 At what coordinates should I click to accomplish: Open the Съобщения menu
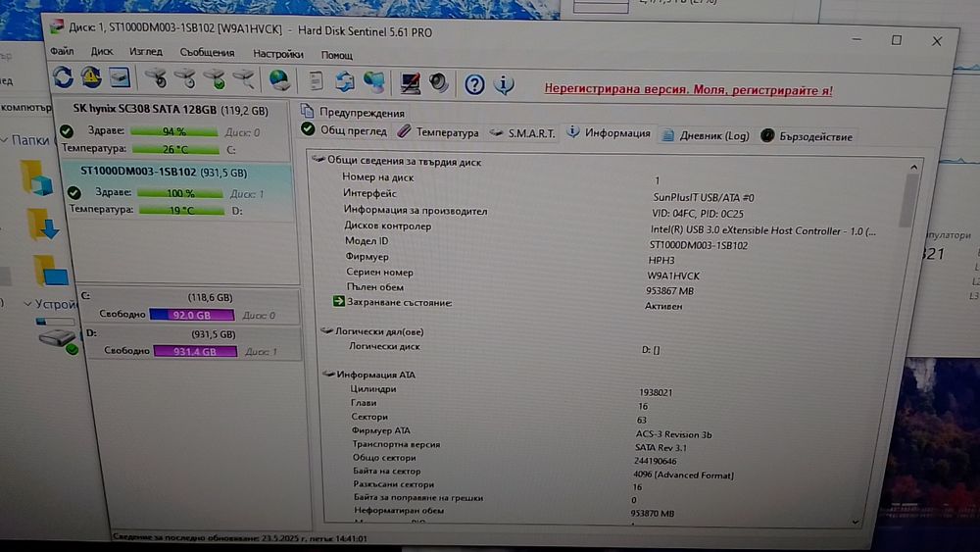(207, 53)
